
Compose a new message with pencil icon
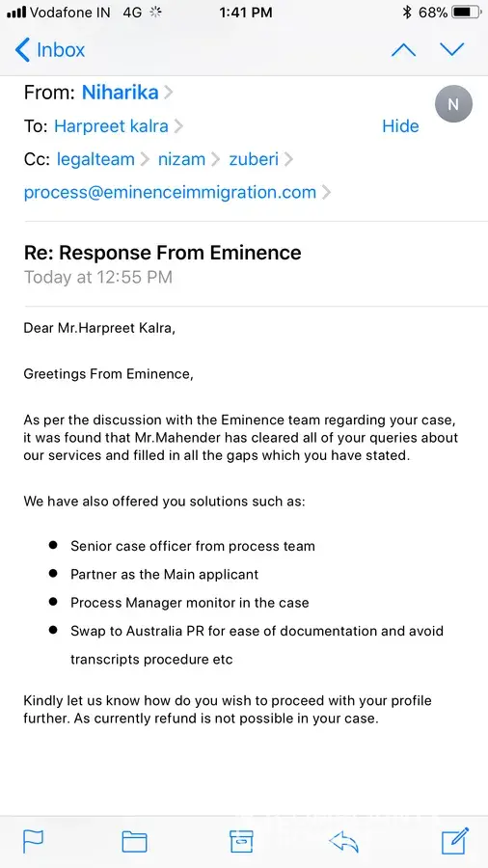pos(455,841)
